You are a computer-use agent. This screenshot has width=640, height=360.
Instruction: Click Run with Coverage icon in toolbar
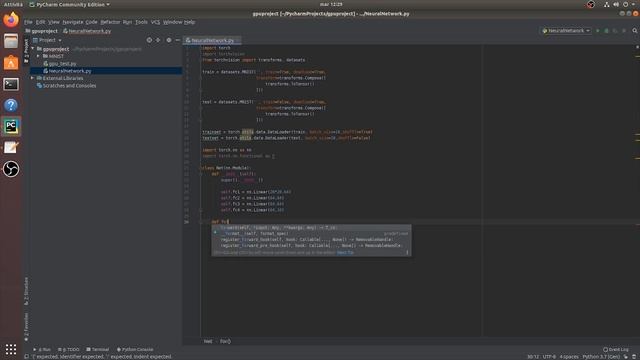615,31
